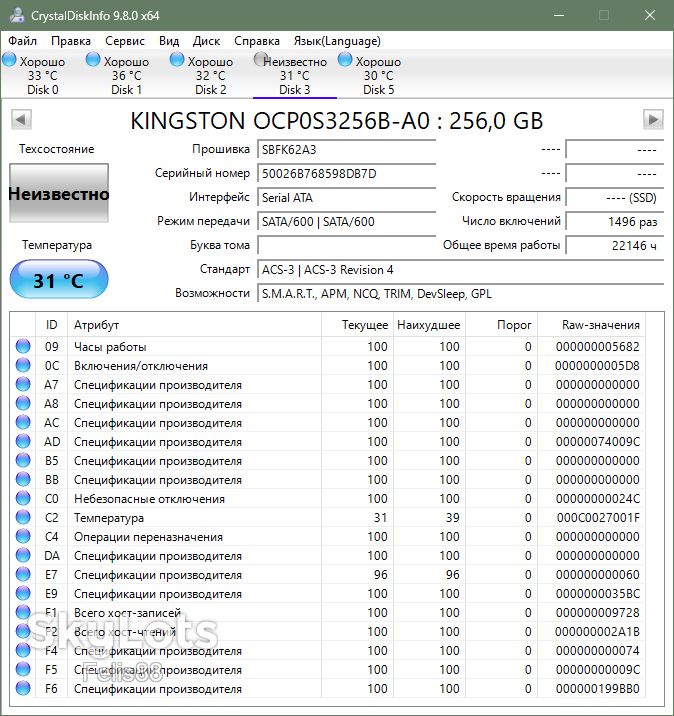Screen dimensions: 674x716
Task: Select the Операции переназначения attribute row
Action: (328, 537)
